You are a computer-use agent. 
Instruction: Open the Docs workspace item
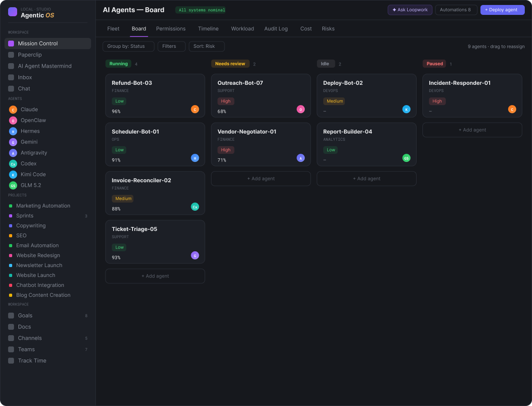coord(48,327)
